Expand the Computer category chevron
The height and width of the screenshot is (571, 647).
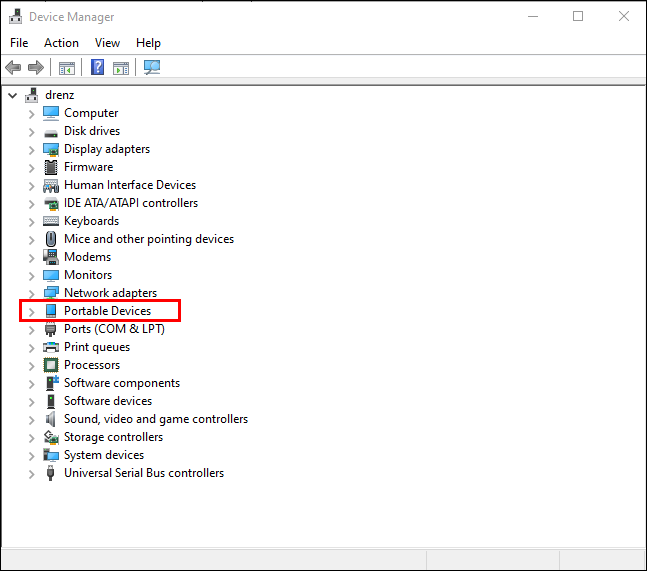[32, 114]
